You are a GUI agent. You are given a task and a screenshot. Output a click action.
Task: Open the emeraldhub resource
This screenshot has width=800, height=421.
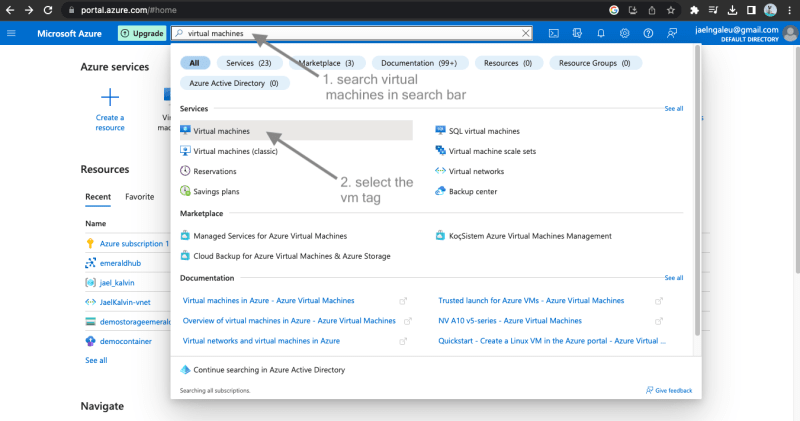[120, 263]
